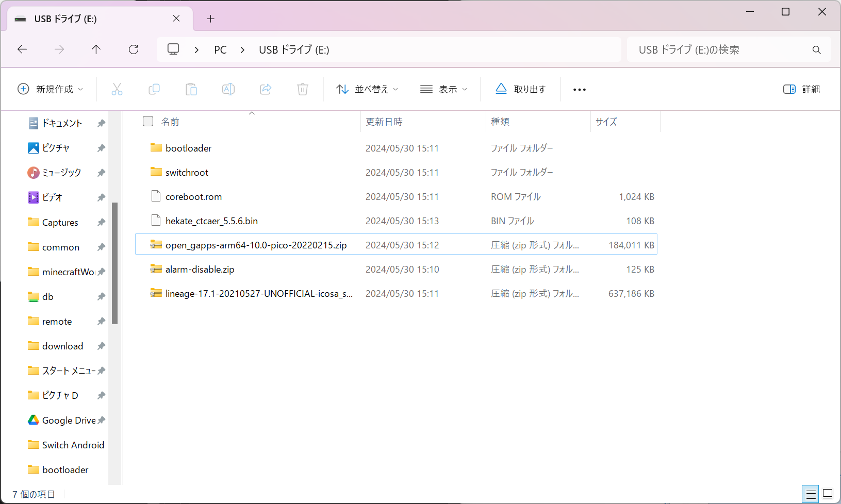
Task: Click the sidebar vertical scrollbar
Action: (114, 263)
